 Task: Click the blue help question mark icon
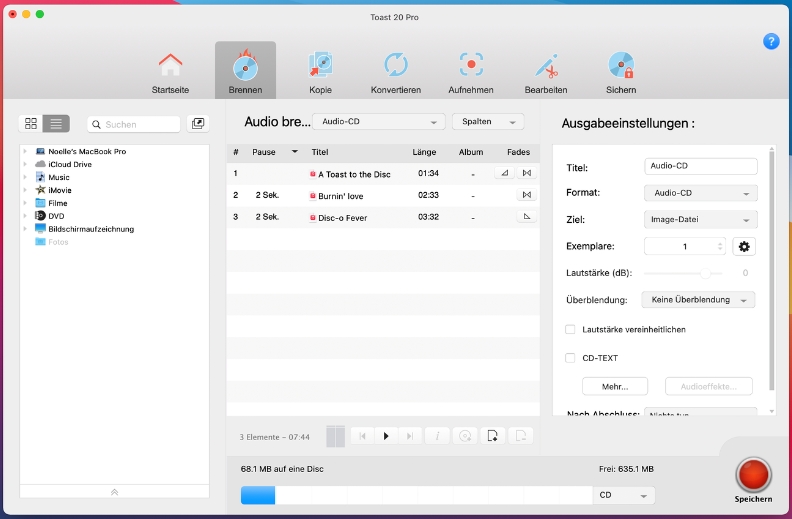[771, 41]
